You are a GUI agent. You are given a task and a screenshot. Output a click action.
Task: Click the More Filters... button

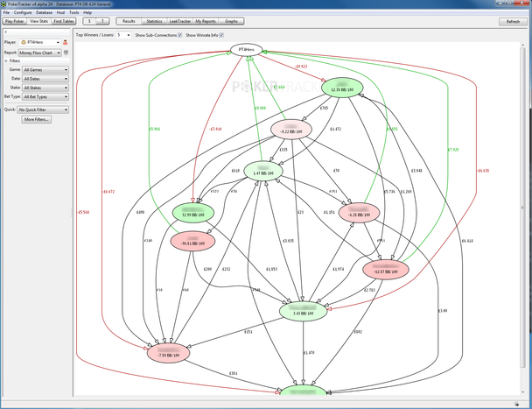[x=36, y=120]
